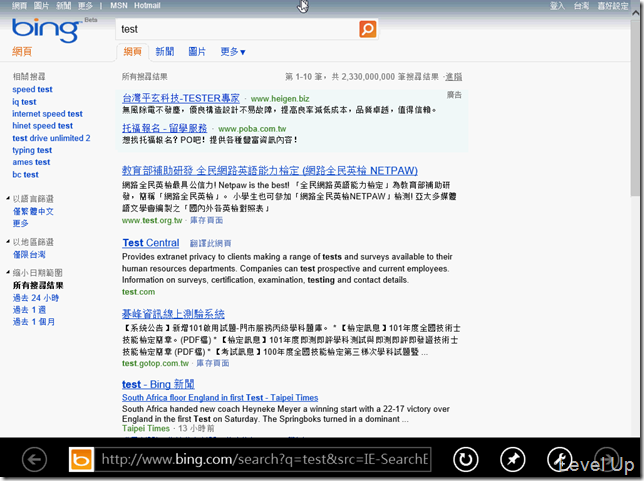644x481 pixels.
Task: Click related search ames test
Action: (31, 162)
